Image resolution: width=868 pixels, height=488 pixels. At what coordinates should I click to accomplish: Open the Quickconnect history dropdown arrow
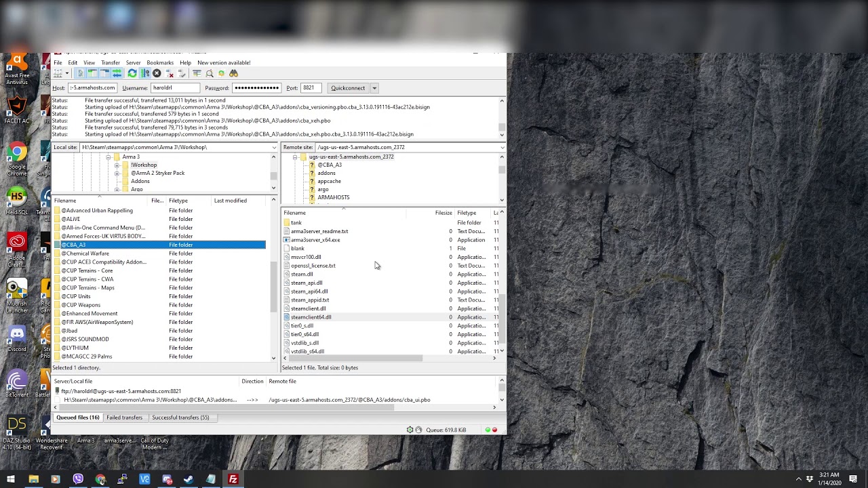click(x=374, y=88)
